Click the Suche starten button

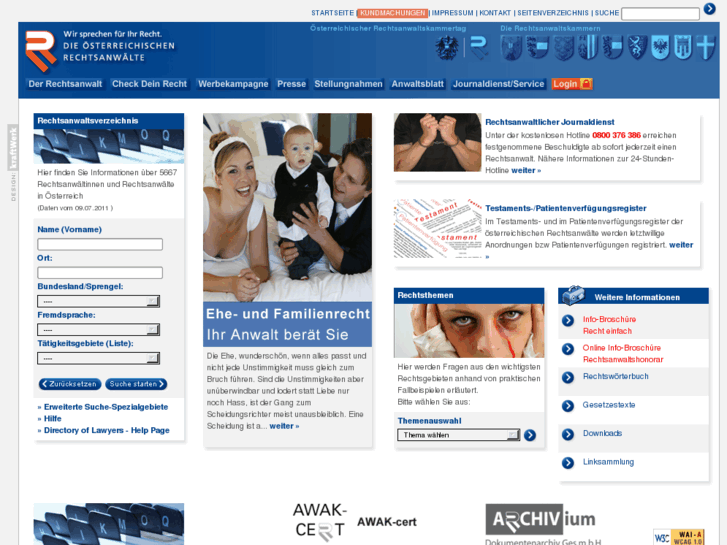tap(136, 384)
